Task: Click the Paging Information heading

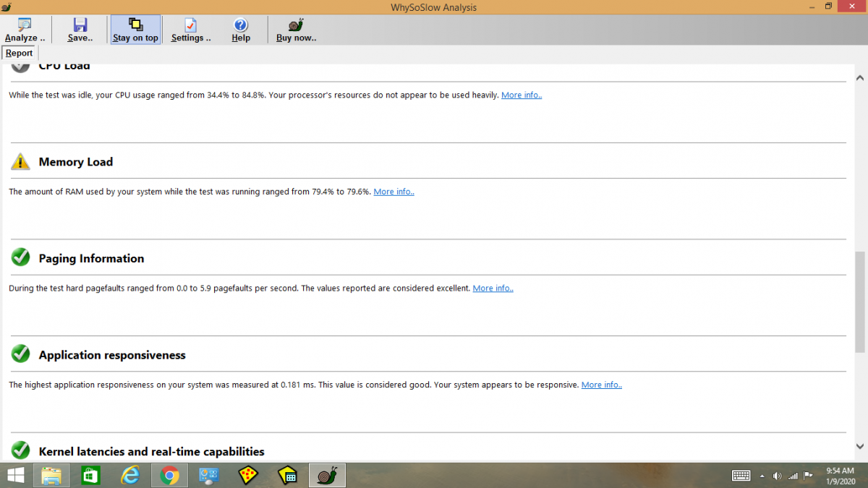Action: click(x=91, y=258)
